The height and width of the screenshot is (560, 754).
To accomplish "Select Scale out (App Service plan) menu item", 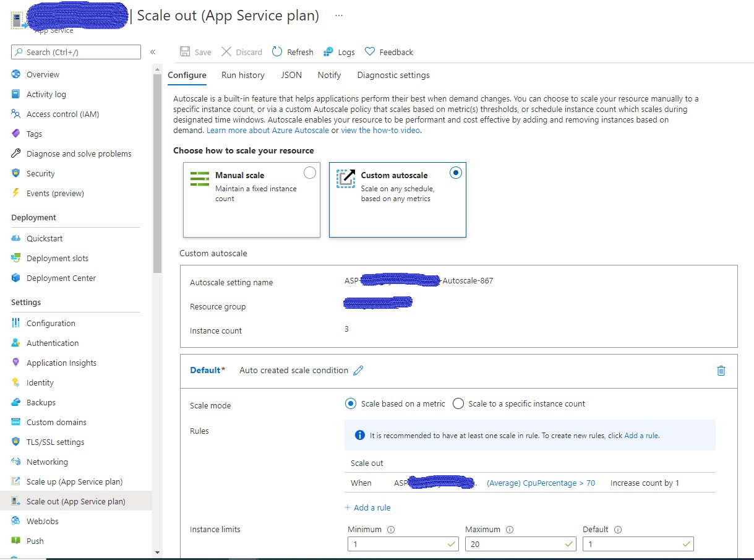I will coord(76,501).
